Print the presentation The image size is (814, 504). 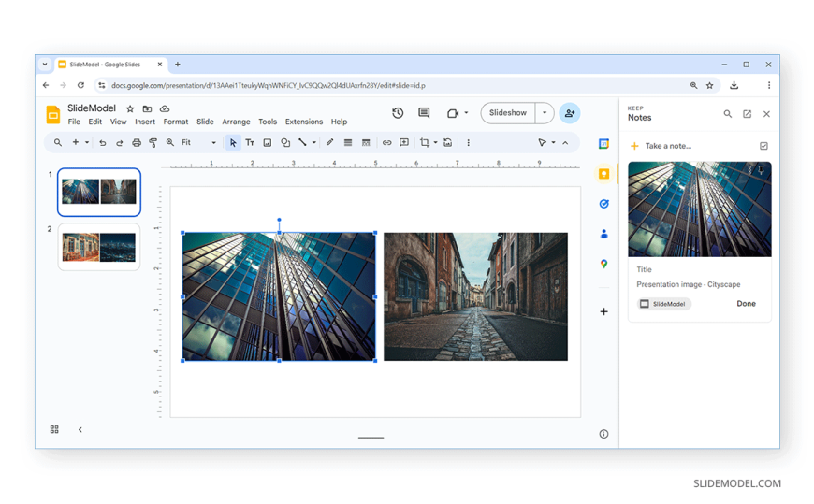136,143
